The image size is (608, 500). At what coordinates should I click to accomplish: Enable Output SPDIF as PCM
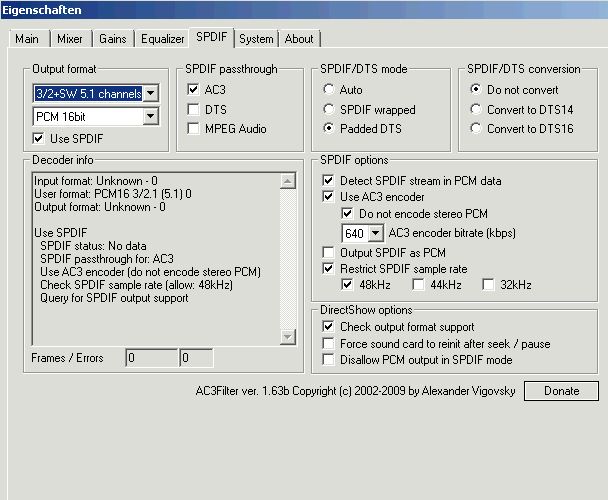coord(329,253)
